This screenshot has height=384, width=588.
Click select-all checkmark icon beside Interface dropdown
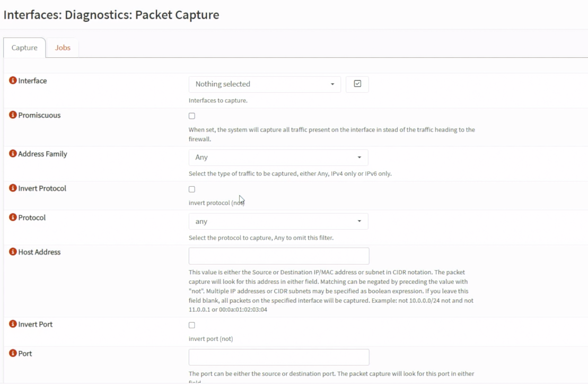click(x=357, y=84)
